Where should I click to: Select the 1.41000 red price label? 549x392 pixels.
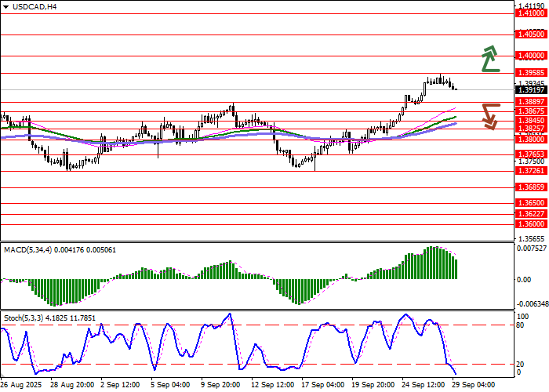click(x=531, y=13)
